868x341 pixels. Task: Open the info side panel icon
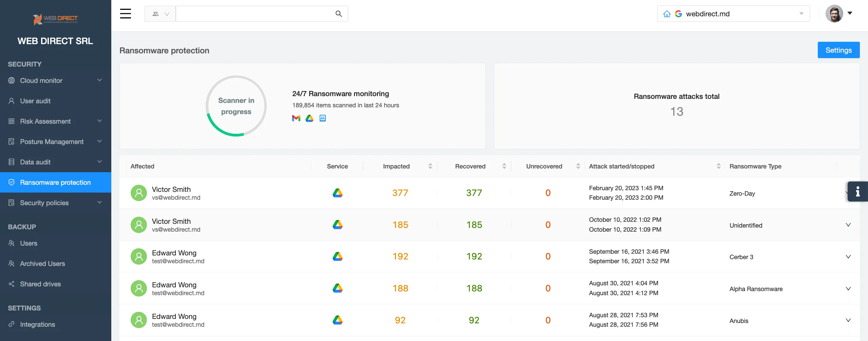[857, 192]
